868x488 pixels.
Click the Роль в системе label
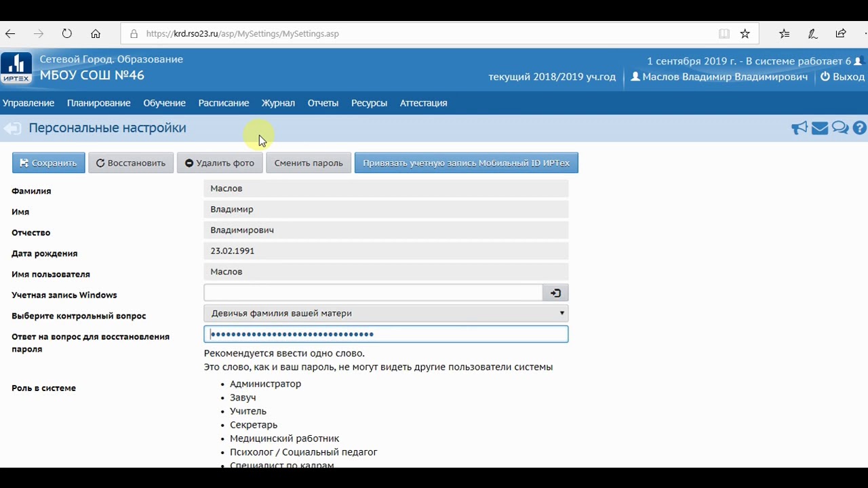click(x=43, y=388)
